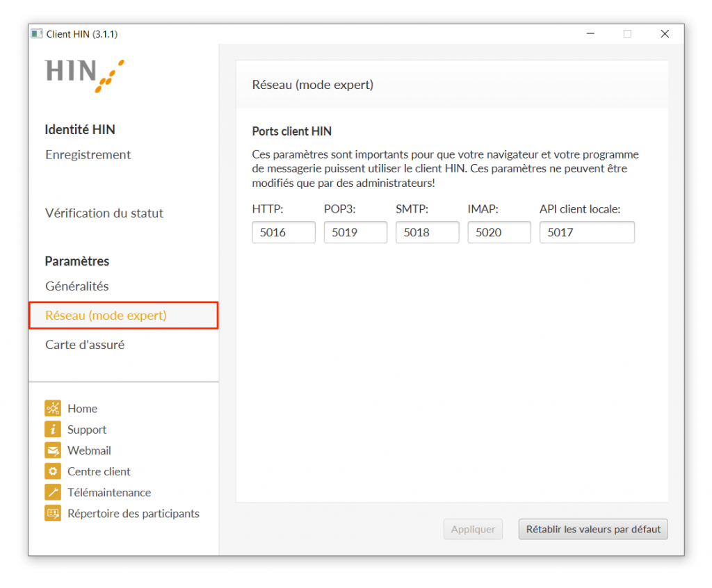Screen dimensions: 712x588
Task: Open the Télémaintenance link text
Action: click(x=109, y=492)
